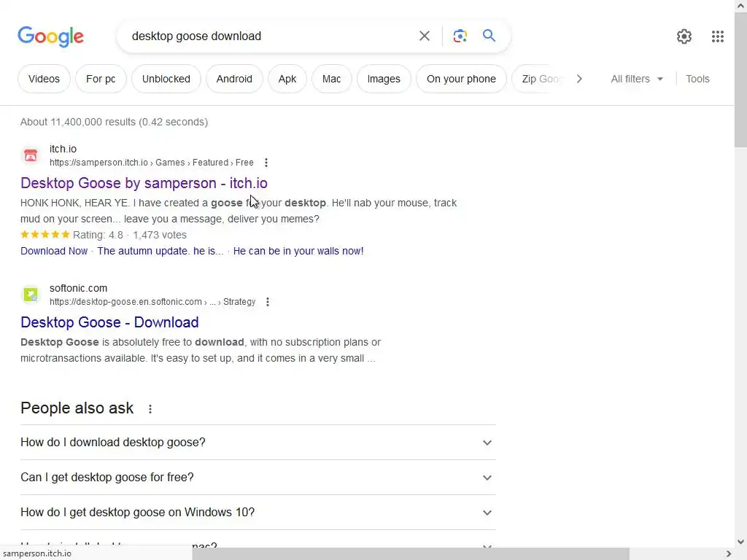Click the People also ask heading
The width and height of the screenshot is (747, 560).
click(x=77, y=408)
